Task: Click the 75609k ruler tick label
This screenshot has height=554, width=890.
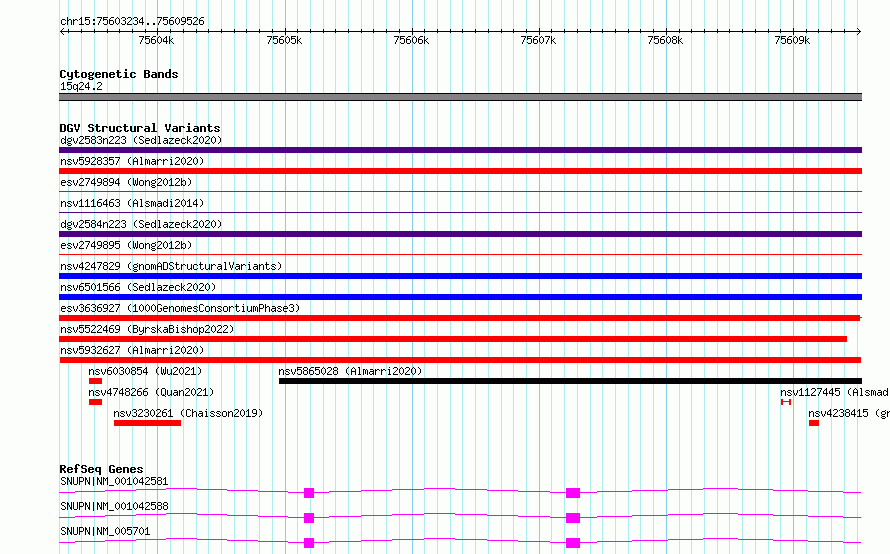Action: coord(792,40)
